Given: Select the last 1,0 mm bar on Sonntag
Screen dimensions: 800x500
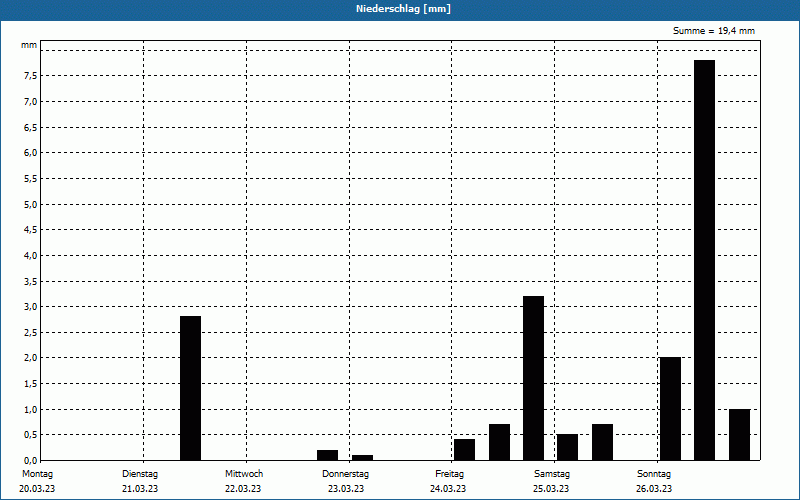Looking at the screenshot, I should pyautogui.click(x=739, y=435).
